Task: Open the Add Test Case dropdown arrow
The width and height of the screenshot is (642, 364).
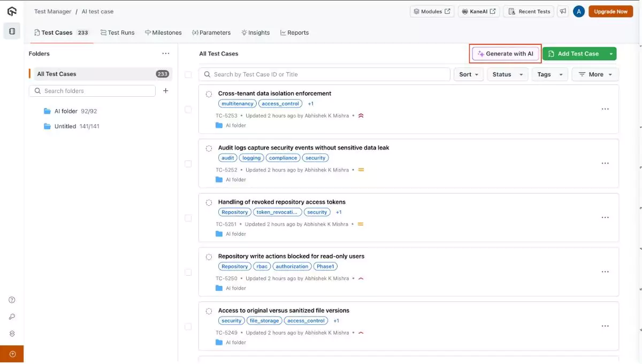Action: point(612,53)
